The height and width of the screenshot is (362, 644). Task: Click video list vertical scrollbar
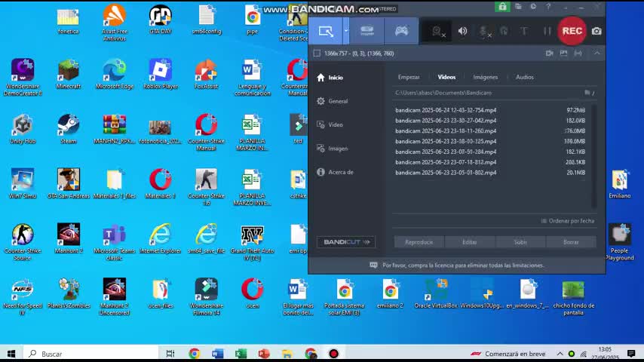(594, 156)
